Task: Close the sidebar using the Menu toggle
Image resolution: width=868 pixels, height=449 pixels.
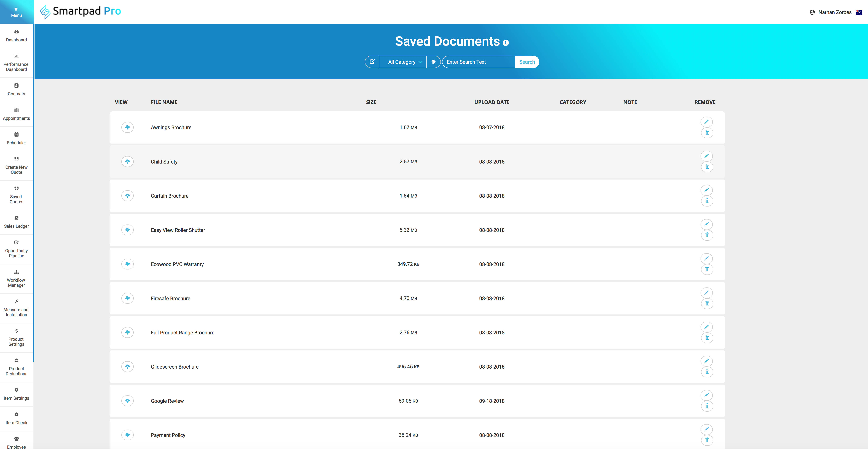Action: pos(17,12)
